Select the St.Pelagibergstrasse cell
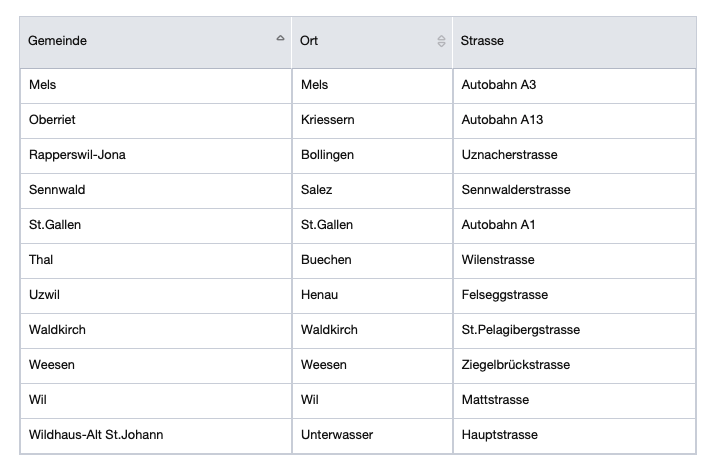717x470 pixels. click(x=520, y=330)
